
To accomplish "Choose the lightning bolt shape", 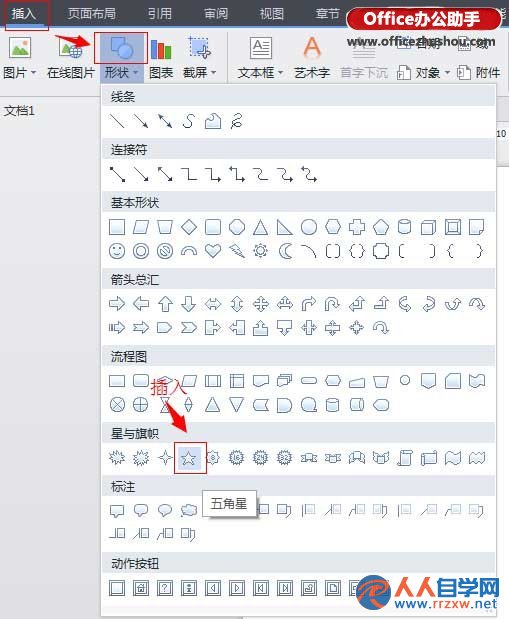I will click(x=237, y=251).
